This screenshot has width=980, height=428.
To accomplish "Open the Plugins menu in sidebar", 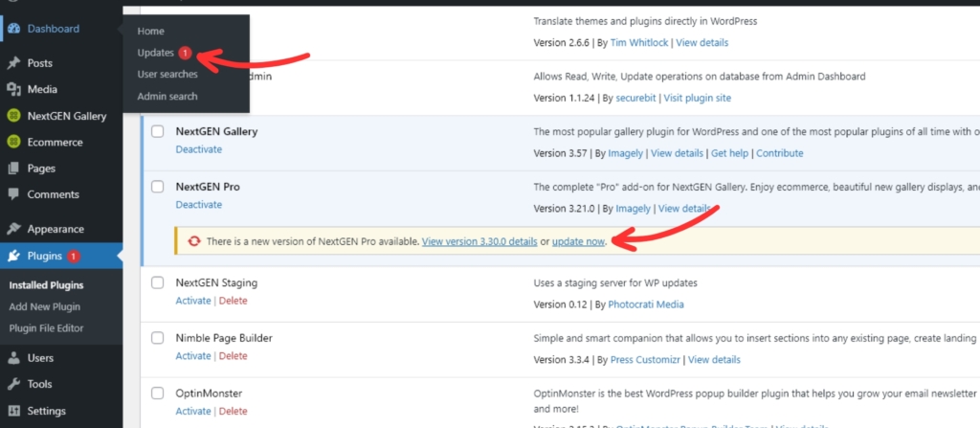I will pos(45,256).
